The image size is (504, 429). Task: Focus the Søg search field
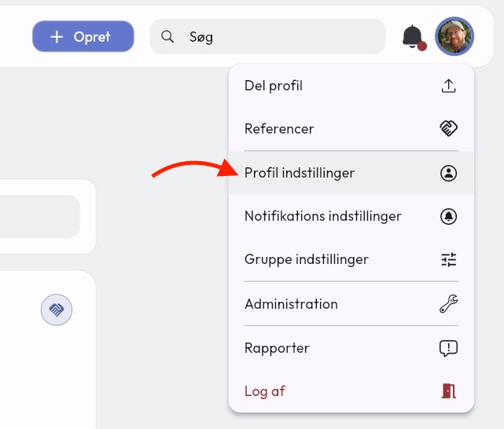[x=268, y=36]
